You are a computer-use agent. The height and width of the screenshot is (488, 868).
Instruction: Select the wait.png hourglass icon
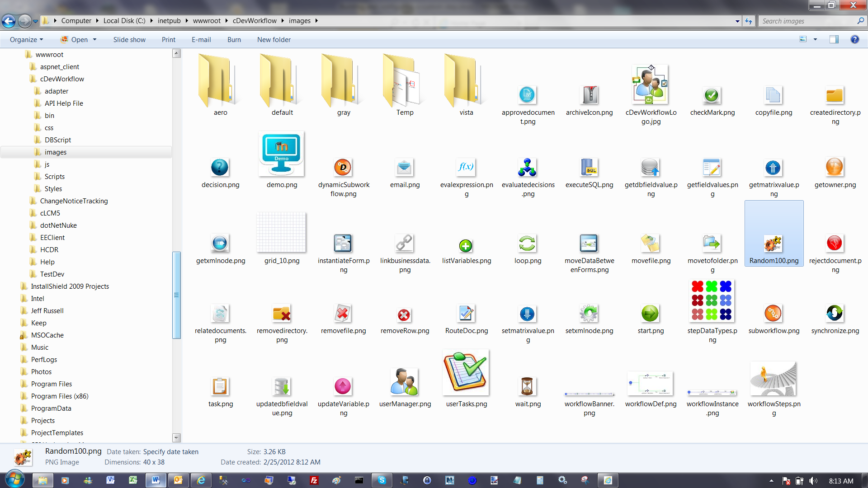click(x=527, y=387)
